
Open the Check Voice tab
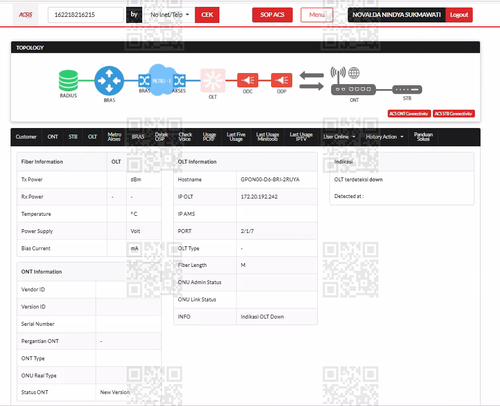tap(185, 137)
